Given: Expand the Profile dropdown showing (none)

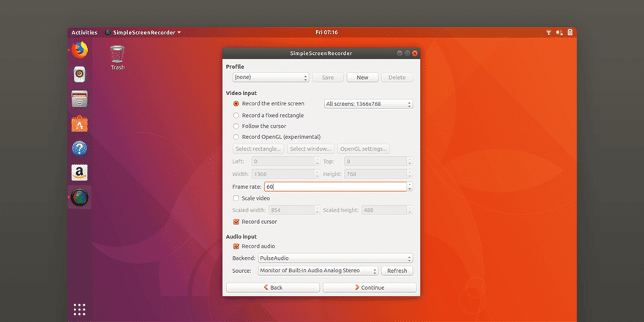Looking at the screenshot, I should point(270,78).
